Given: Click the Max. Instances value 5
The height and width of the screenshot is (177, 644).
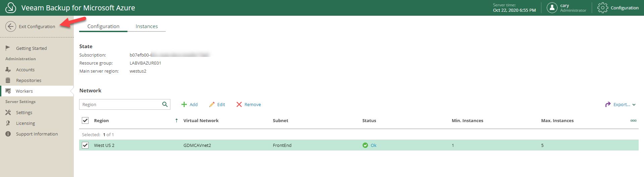Looking at the screenshot, I should [x=542, y=145].
